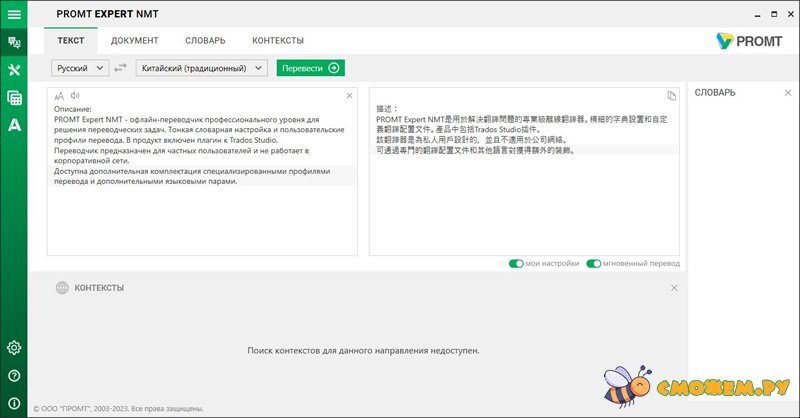Toggle the "мои настройки" switch
The height and width of the screenshot is (418, 800).
(x=517, y=264)
